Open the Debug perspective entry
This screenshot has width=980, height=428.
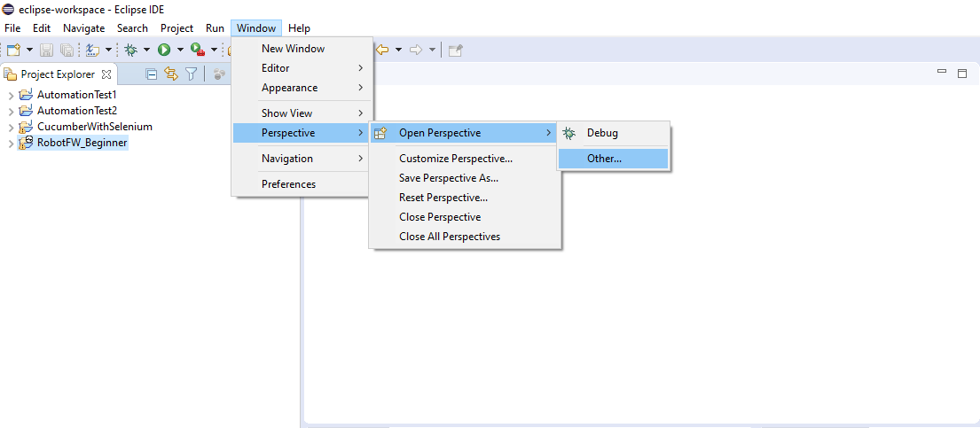pos(613,132)
